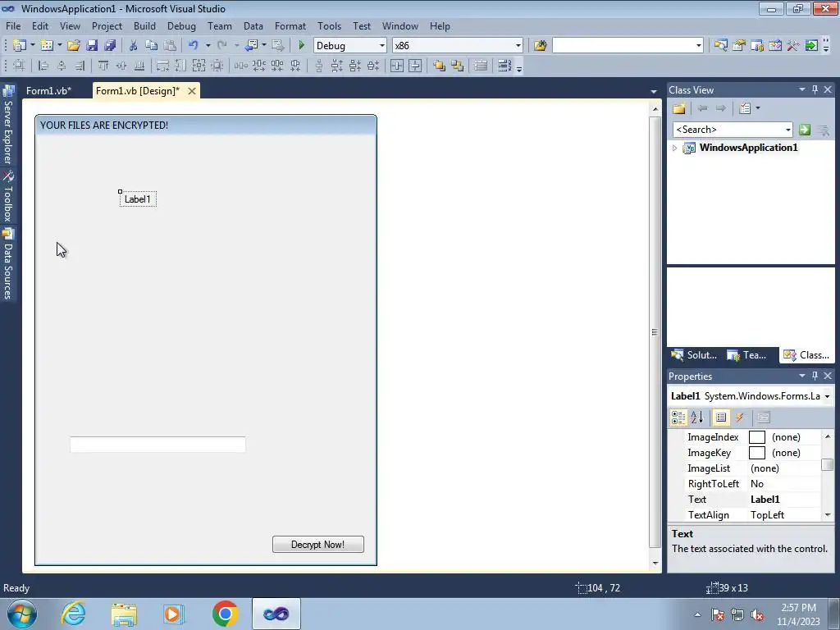Click the Navigate Backward icon
840x630 pixels.
coord(251,46)
